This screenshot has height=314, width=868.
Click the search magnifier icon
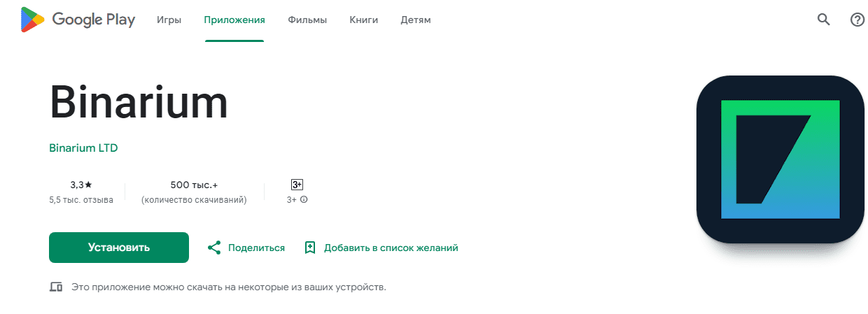click(823, 20)
